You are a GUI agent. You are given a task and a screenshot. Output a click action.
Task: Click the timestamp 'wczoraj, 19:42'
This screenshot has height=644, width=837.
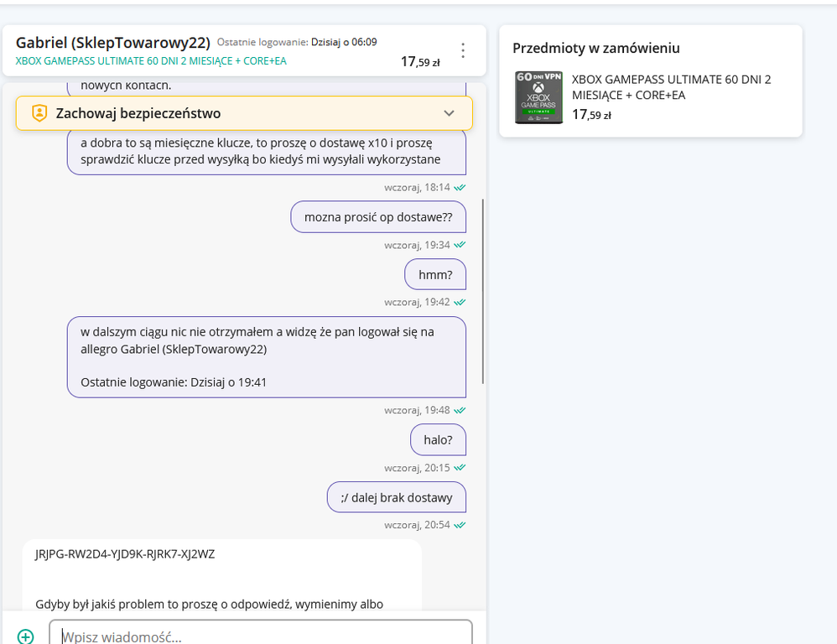click(x=417, y=302)
